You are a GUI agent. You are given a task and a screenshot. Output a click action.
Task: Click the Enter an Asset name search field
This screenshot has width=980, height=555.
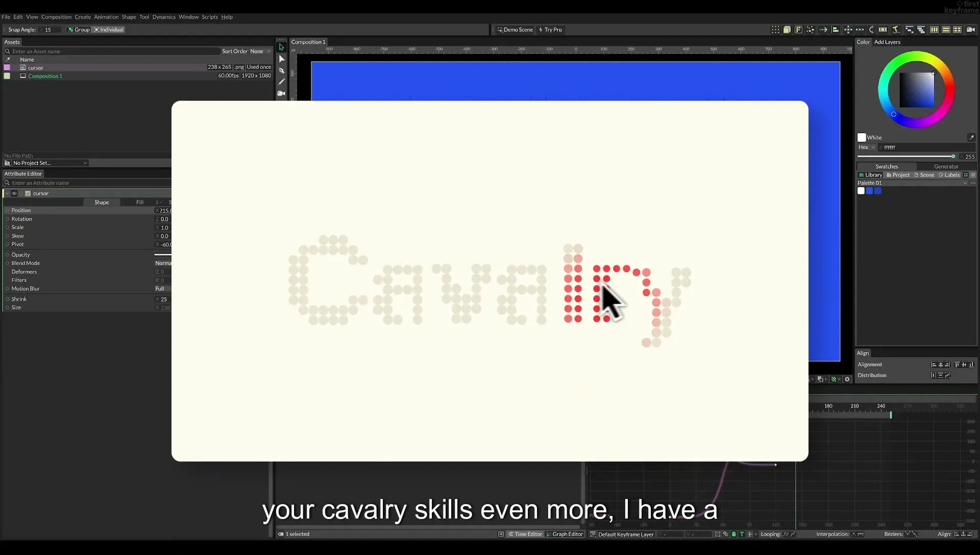point(112,51)
